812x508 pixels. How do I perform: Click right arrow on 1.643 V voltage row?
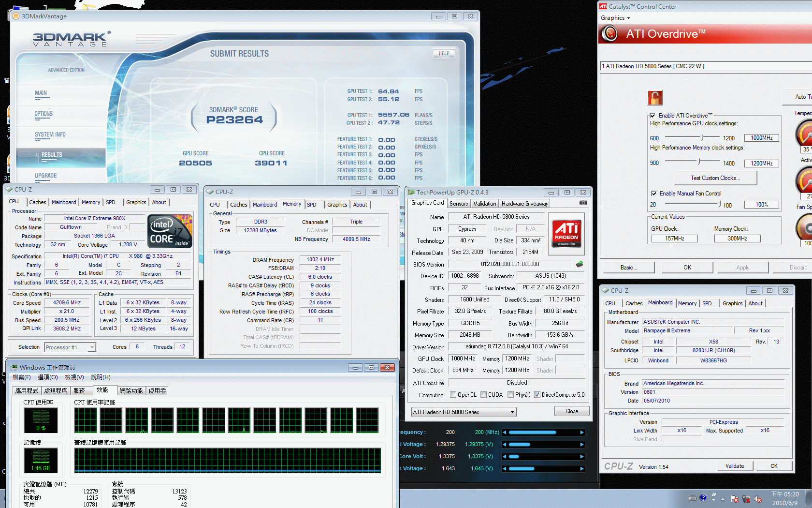click(x=582, y=469)
